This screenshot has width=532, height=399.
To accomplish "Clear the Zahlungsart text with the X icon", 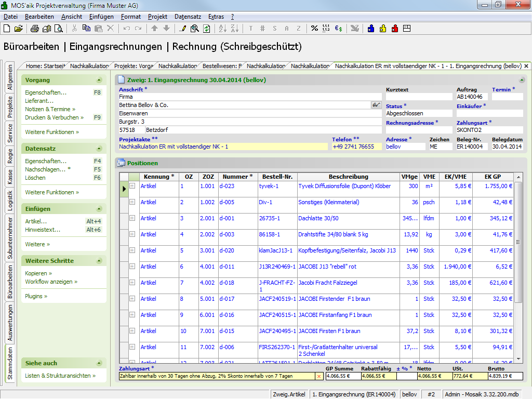I will pyautogui.click(x=319, y=376).
